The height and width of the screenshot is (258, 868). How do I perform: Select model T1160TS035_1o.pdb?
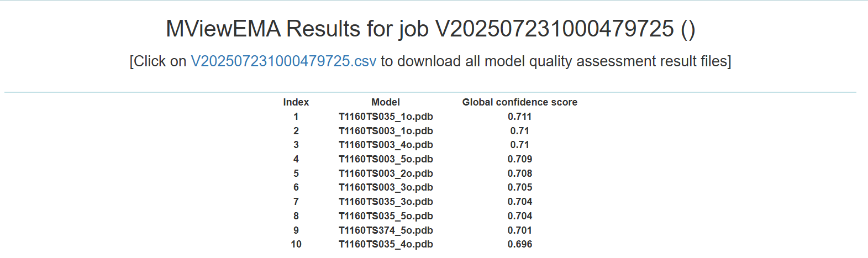[x=386, y=117]
